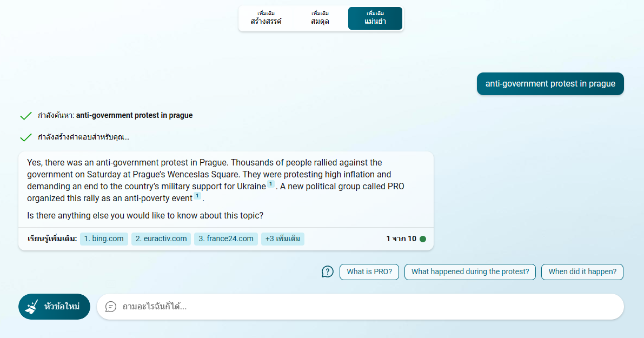Click the green checkmark beside กำลังค้นหา
The width and height of the screenshot is (644, 338).
(25, 116)
